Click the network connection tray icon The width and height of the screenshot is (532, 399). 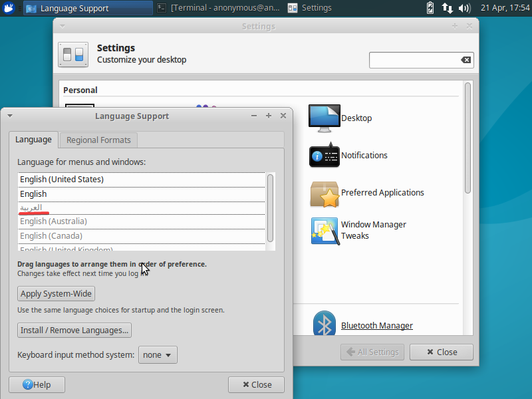(x=448, y=8)
